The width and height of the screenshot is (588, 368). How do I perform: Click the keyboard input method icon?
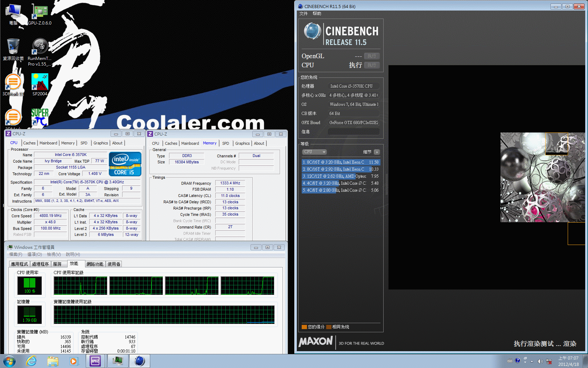click(510, 361)
